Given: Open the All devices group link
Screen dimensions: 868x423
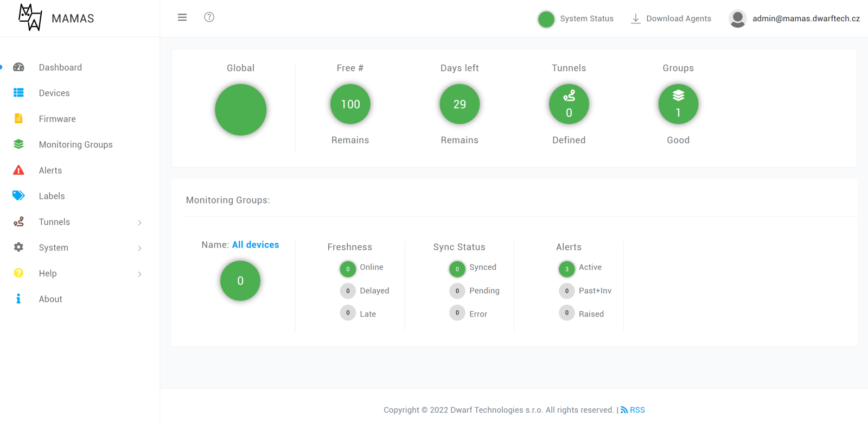Looking at the screenshot, I should coord(256,245).
